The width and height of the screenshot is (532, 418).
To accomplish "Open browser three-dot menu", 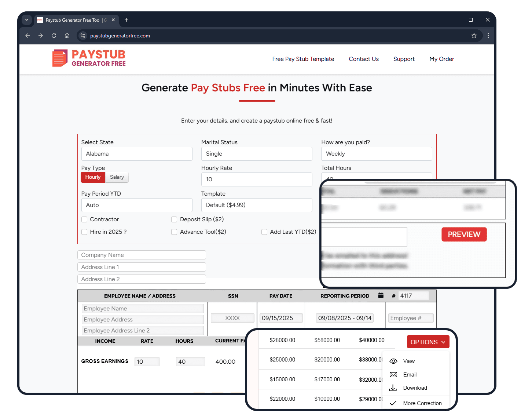I will [x=488, y=36].
